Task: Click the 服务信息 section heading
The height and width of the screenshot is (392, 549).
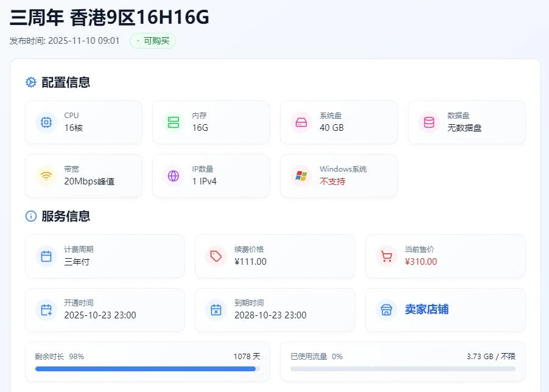Action: point(66,216)
